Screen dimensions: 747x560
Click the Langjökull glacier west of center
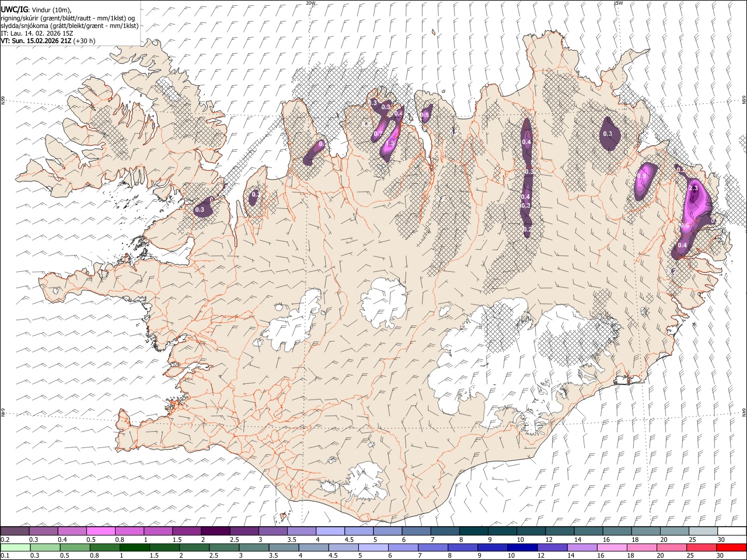(x=292, y=324)
